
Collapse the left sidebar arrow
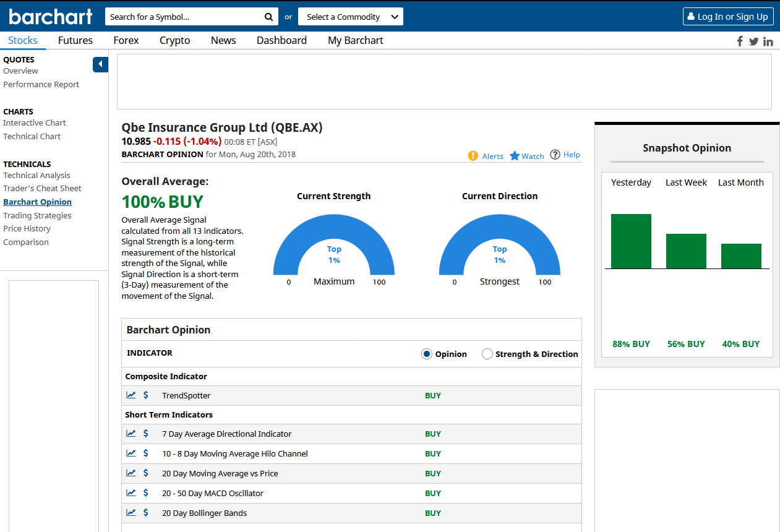tap(100, 64)
